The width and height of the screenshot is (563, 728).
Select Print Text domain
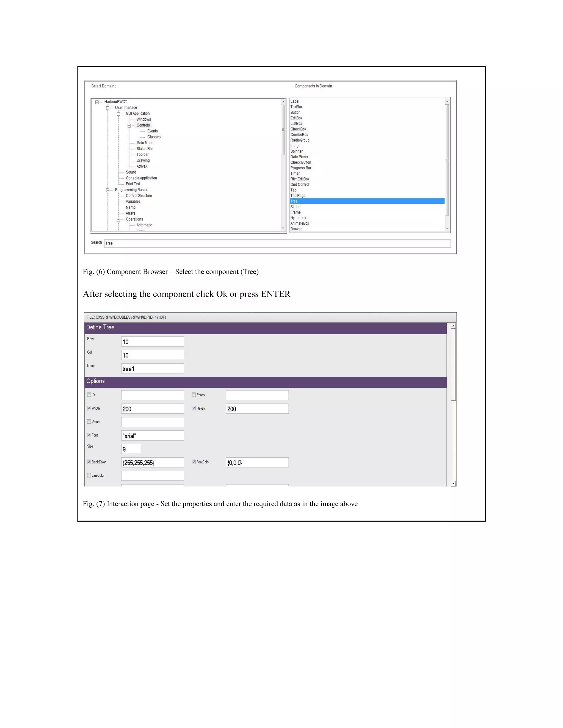pyautogui.click(x=133, y=184)
